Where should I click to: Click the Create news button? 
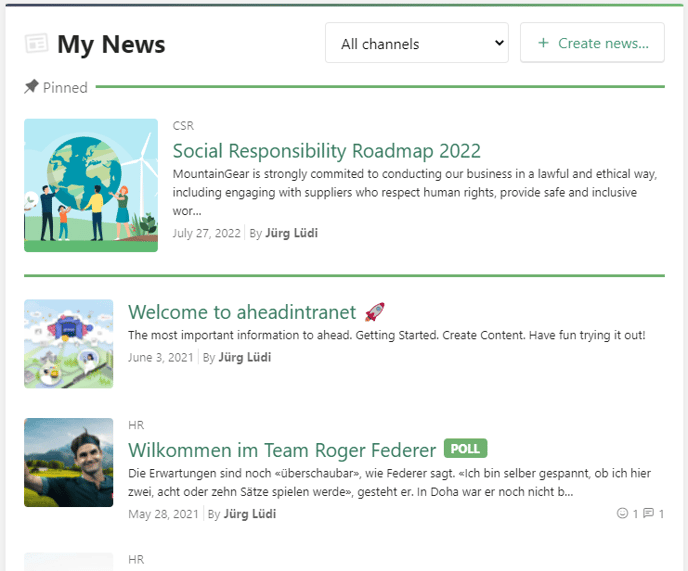(592, 43)
